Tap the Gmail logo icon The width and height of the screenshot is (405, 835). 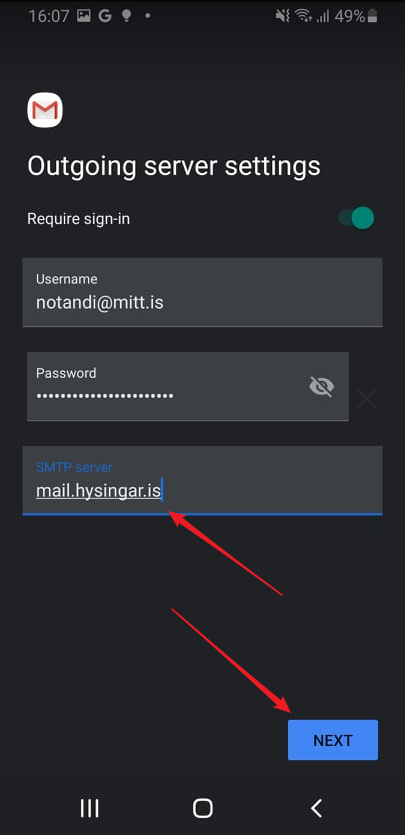coord(45,110)
